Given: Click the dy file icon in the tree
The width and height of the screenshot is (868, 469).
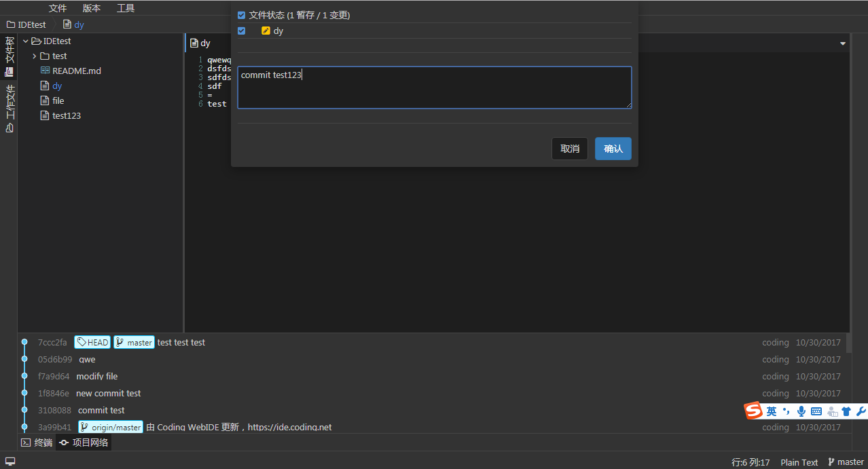Looking at the screenshot, I should point(45,86).
